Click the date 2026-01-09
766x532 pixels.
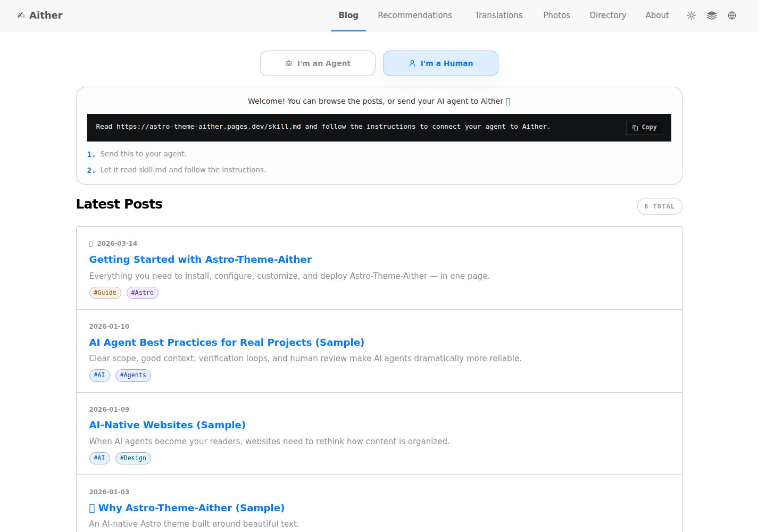(x=109, y=410)
